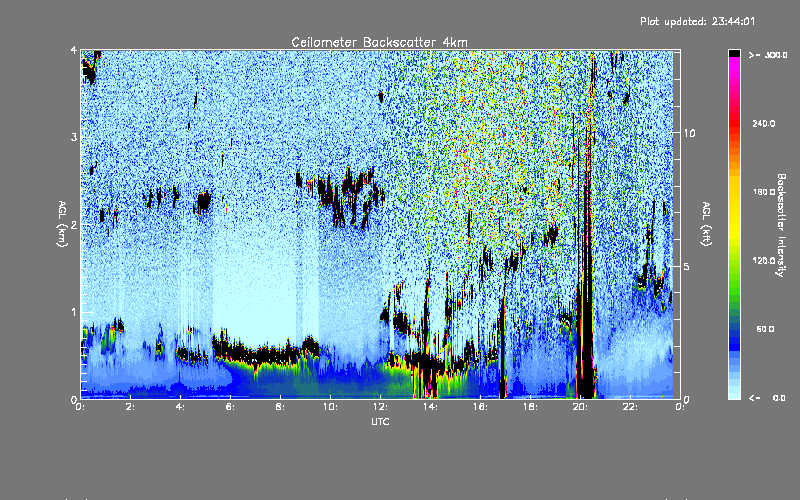Click the 14: tick label on the time axis
Screen dimensions: 800x500
pos(430,407)
